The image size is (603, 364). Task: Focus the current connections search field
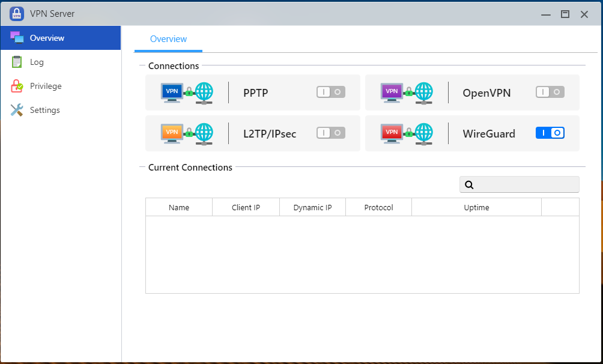[x=519, y=184]
